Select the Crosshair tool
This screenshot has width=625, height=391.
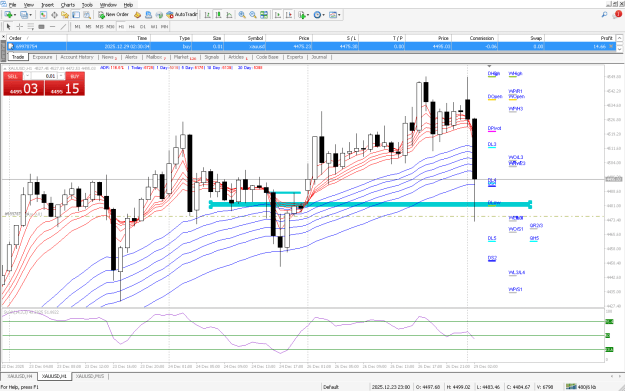pos(20,27)
